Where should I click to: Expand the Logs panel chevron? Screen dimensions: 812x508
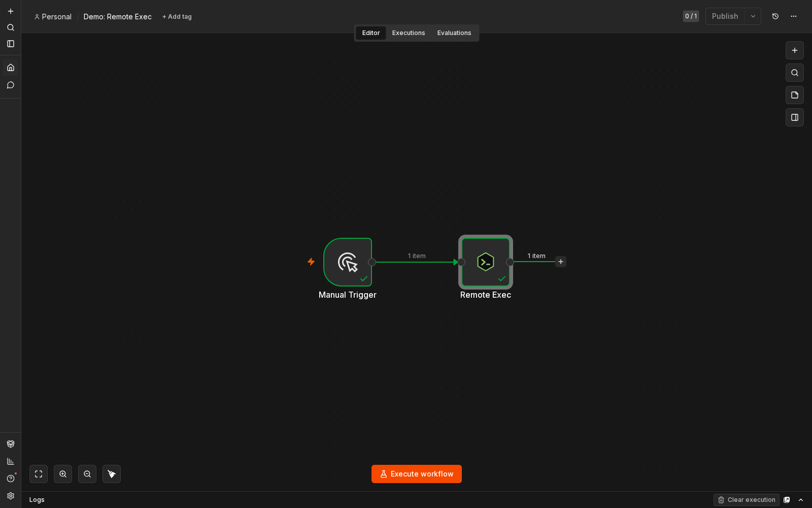[x=801, y=500]
